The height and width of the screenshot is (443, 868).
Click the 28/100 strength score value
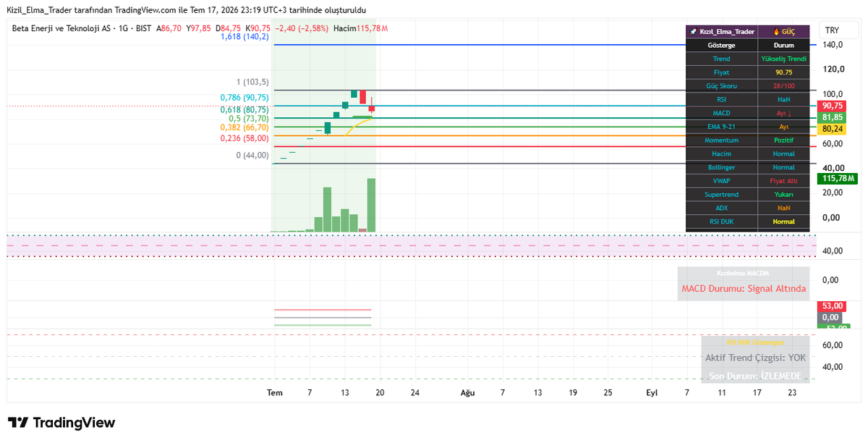784,85
